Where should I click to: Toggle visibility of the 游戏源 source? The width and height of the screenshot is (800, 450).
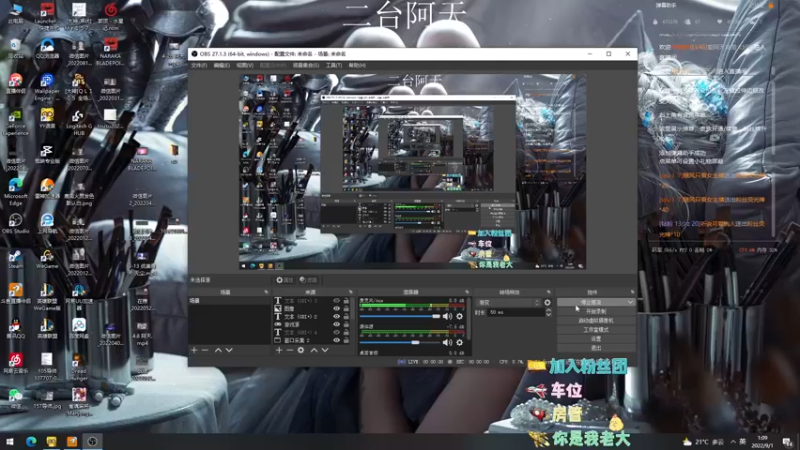click(x=336, y=324)
